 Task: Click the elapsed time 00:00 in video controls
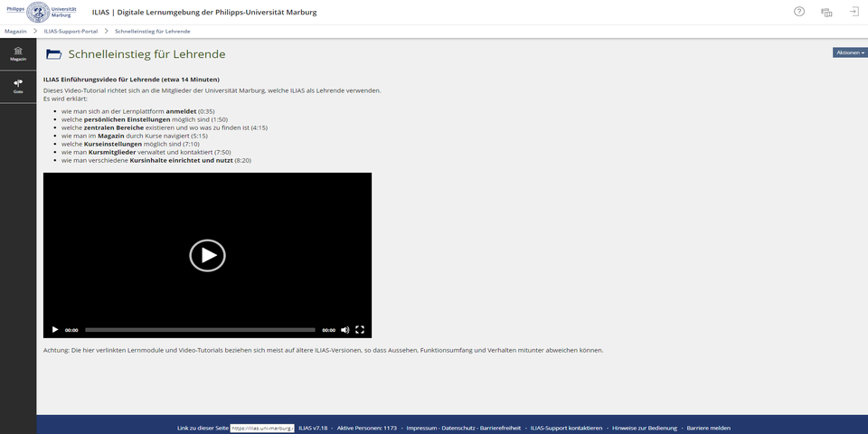pyautogui.click(x=71, y=330)
